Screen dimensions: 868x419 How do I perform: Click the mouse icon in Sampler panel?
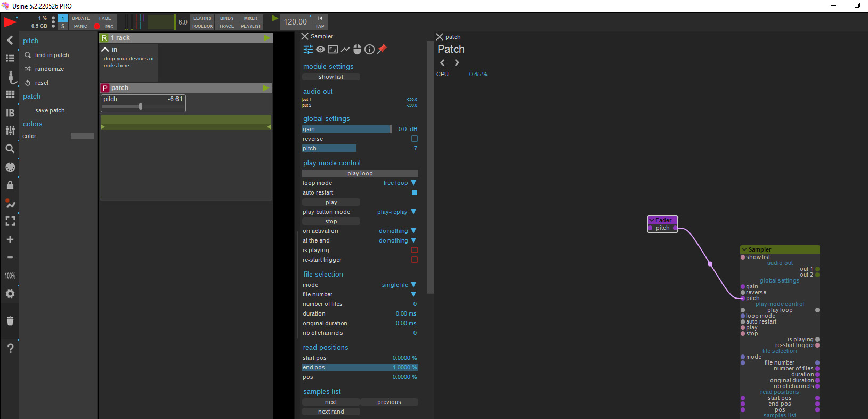pos(357,50)
